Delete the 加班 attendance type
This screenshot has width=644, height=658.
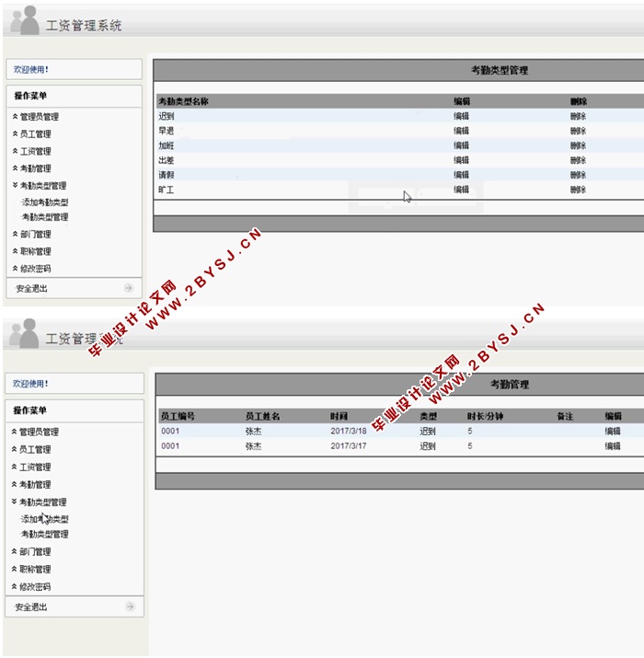pos(578,145)
